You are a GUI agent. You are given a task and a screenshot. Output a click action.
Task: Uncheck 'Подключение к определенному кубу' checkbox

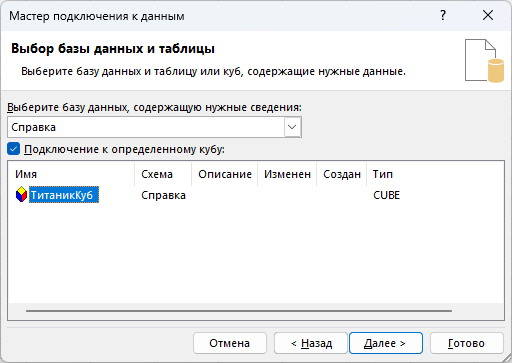(14, 149)
